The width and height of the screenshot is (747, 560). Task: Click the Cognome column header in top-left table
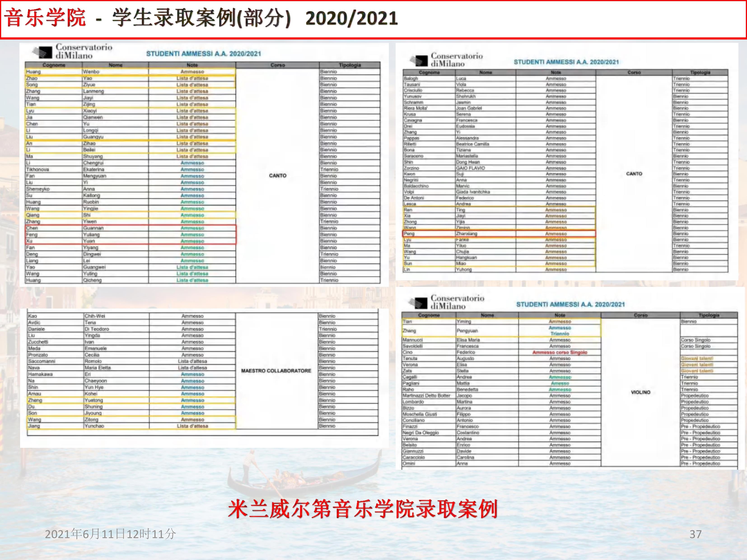pos(54,65)
